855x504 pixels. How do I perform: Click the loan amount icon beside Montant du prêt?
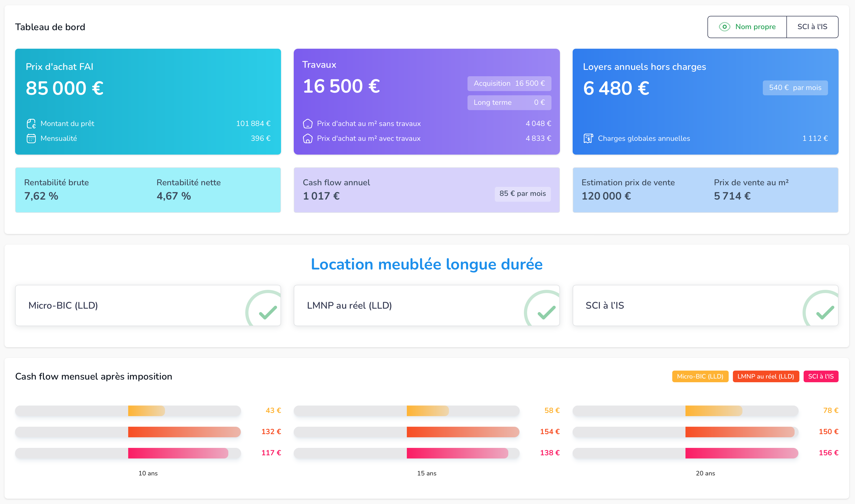pos(31,124)
